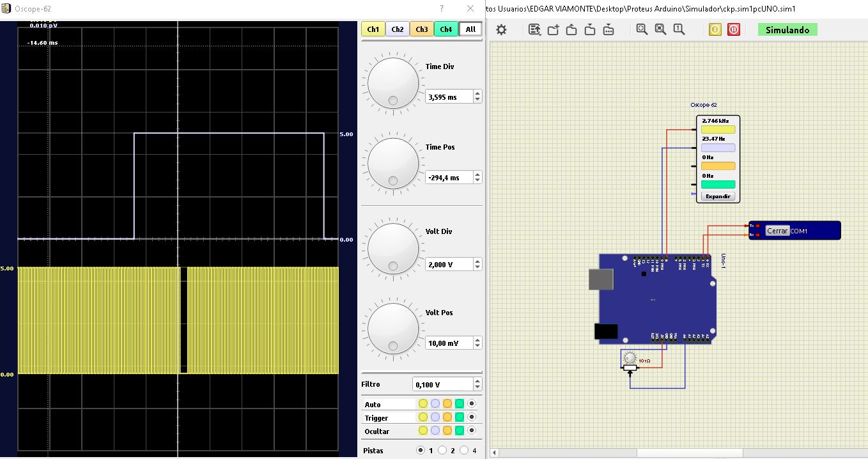Pause simulation with the red button
Image resolution: width=868 pixels, height=459 pixels.
click(734, 29)
